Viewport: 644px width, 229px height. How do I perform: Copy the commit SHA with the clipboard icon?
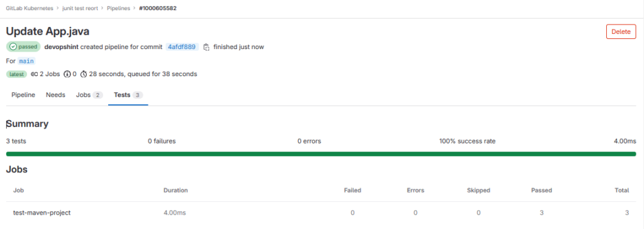(206, 47)
